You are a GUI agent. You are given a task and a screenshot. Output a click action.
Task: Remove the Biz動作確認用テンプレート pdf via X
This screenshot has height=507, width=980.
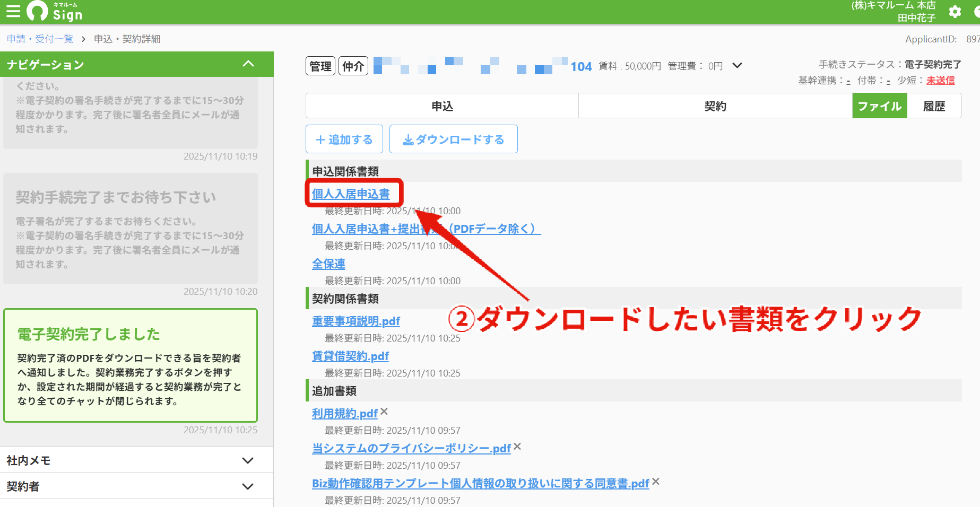(x=656, y=482)
